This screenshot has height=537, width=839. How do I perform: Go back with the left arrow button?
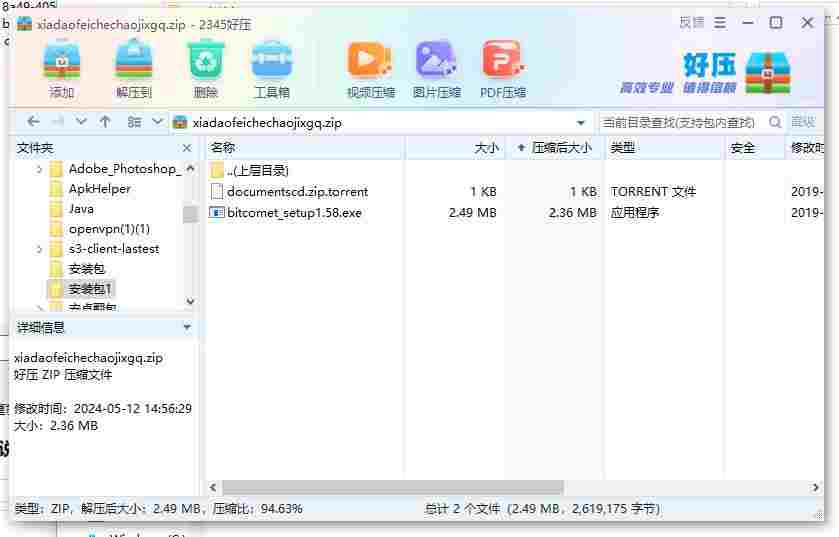pos(33,122)
